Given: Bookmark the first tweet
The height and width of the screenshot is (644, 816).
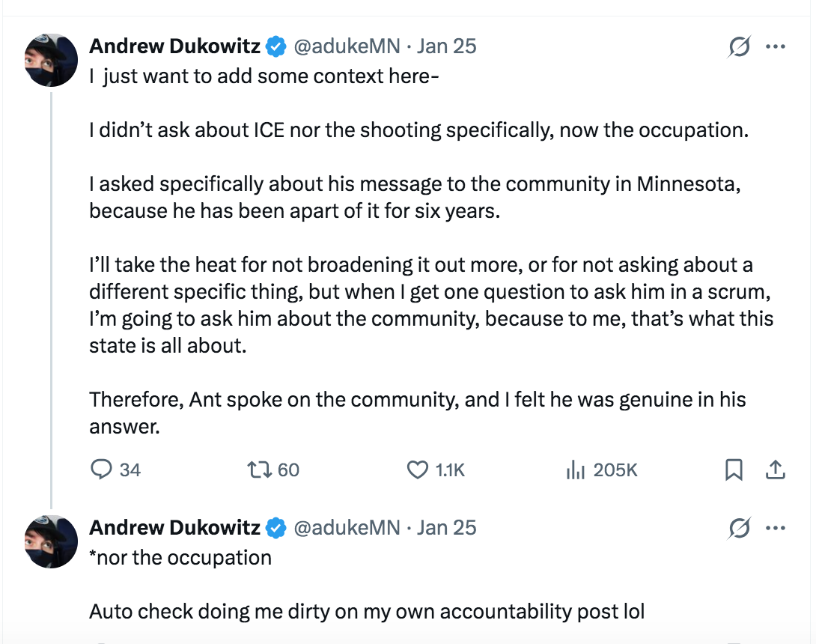Looking at the screenshot, I should click(734, 470).
